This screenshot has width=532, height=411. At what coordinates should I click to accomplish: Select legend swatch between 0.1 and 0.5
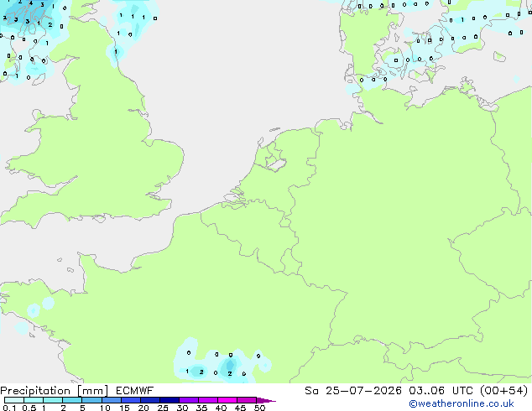tap(14, 400)
